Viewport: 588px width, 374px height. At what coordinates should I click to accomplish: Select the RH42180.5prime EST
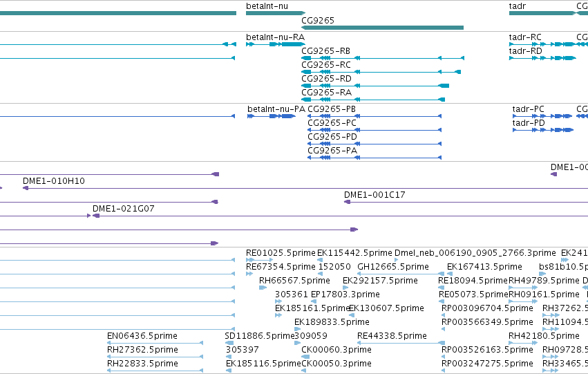click(x=523, y=343)
